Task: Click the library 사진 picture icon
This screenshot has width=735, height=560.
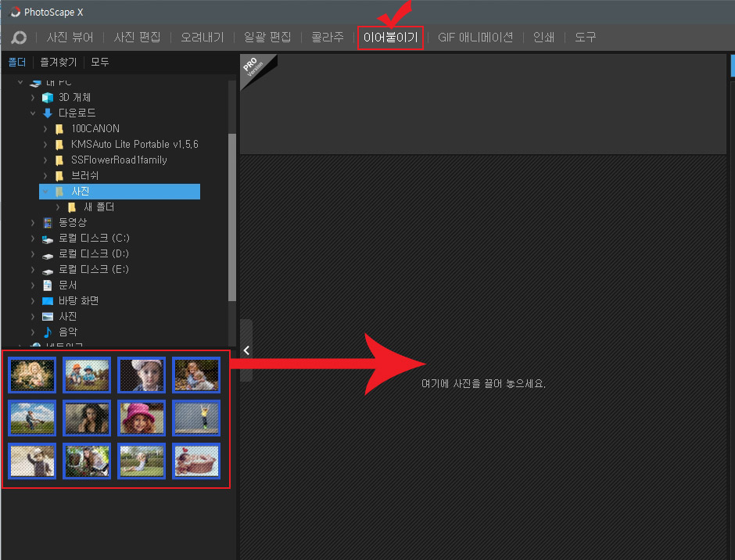Action: pos(48,317)
